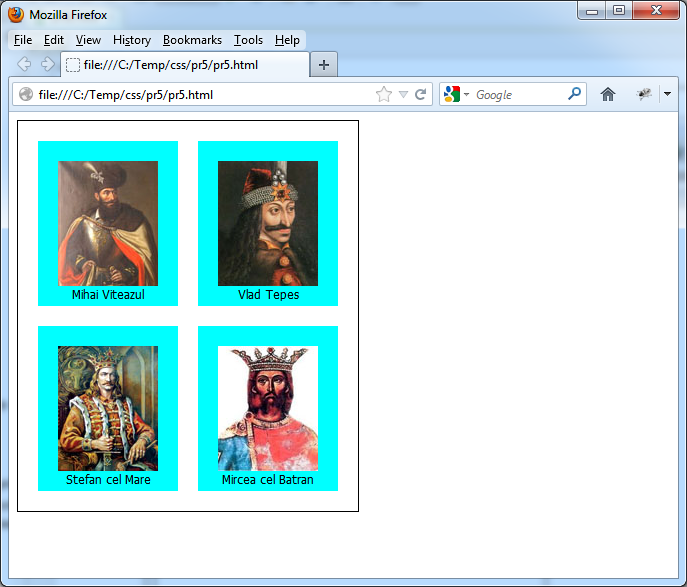Open the View menu
The width and height of the screenshot is (687, 587).
point(88,40)
